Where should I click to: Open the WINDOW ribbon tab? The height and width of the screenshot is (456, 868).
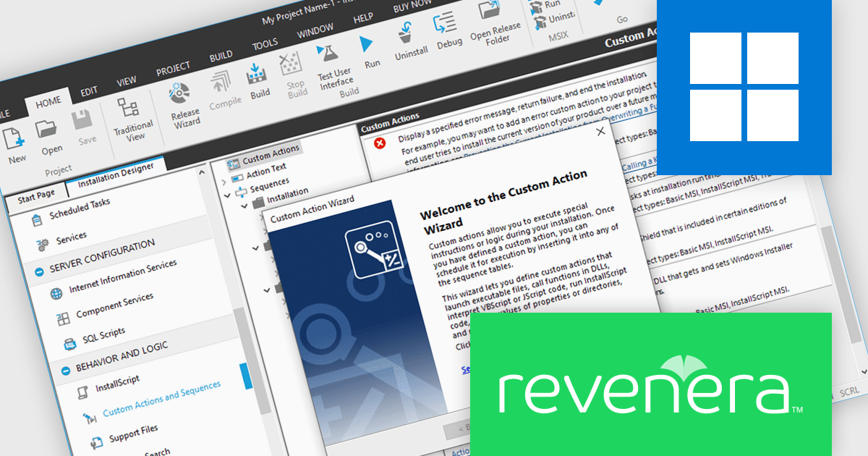tap(315, 31)
